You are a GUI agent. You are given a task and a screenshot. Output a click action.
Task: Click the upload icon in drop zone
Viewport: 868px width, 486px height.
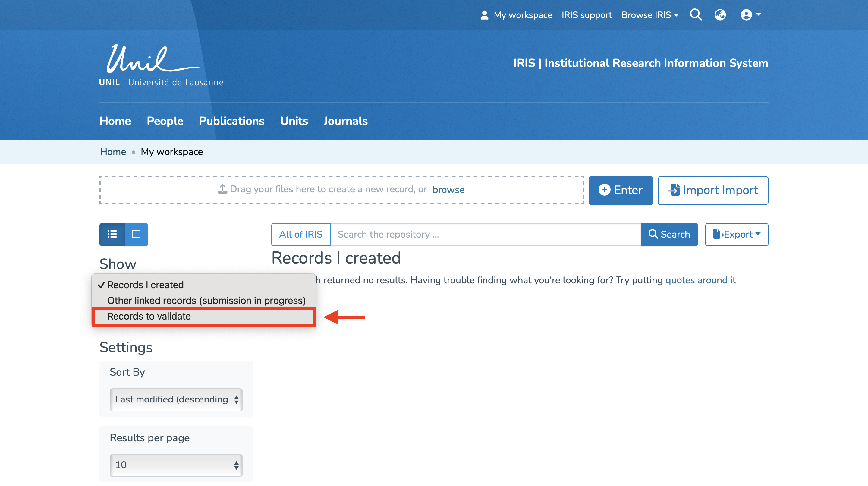(x=222, y=189)
